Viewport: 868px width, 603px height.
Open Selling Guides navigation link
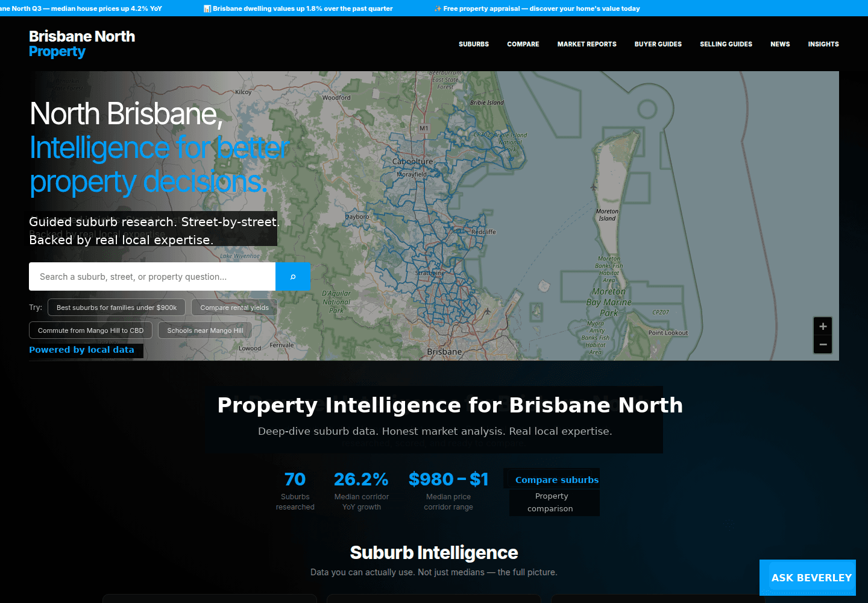[726, 44]
